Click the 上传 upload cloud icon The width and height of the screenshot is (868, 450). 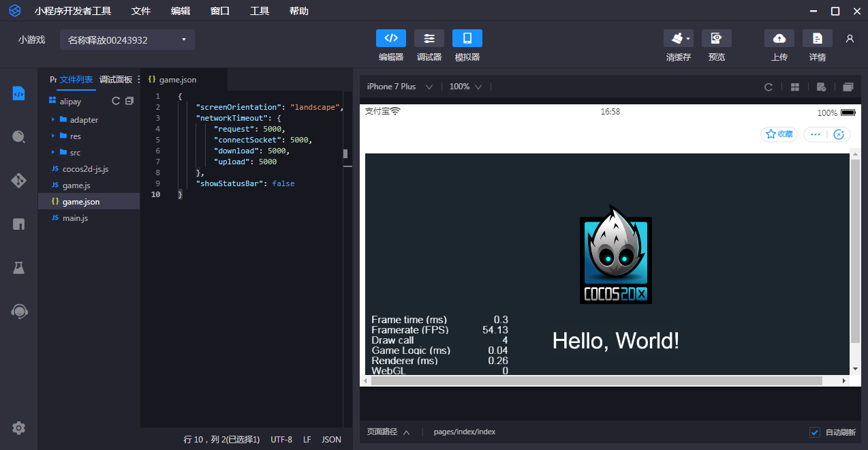click(x=779, y=38)
